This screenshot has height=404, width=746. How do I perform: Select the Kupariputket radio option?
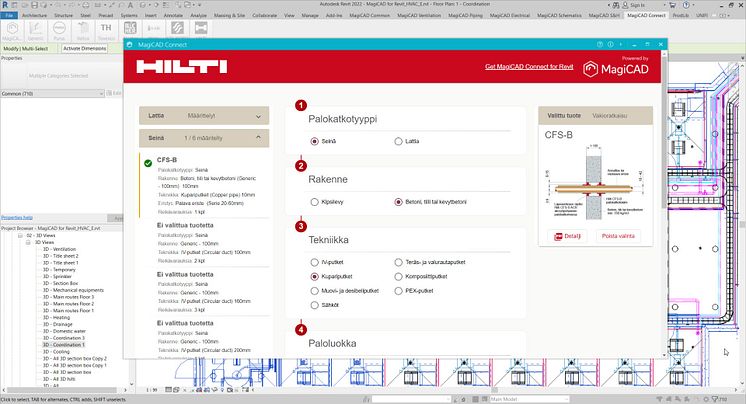tap(314, 276)
